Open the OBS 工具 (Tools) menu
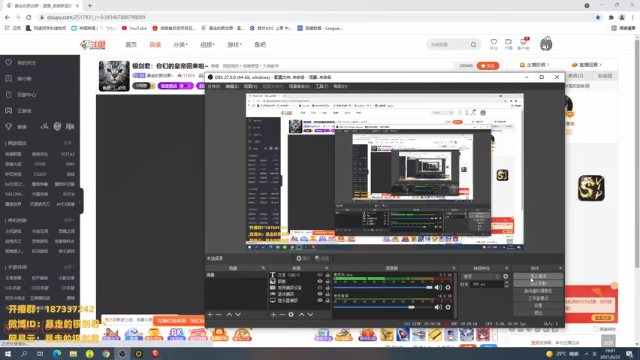Viewport: 640px width, 360px height. (322, 87)
